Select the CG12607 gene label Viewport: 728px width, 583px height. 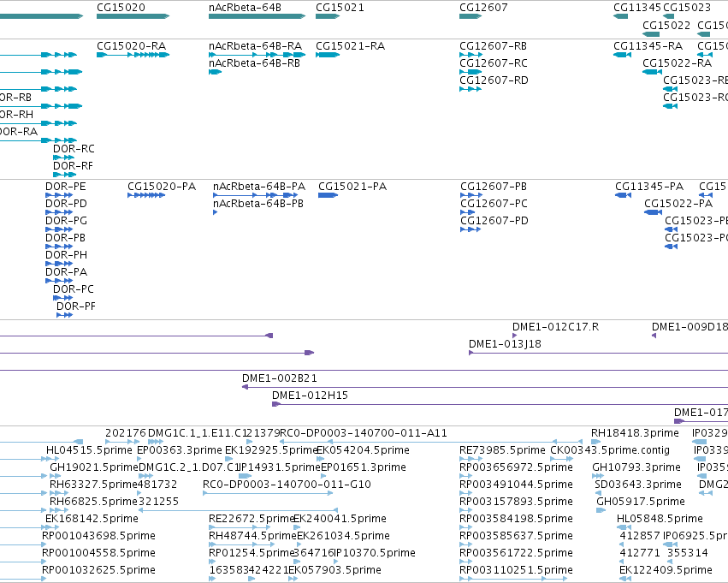click(x=483, y=8)
